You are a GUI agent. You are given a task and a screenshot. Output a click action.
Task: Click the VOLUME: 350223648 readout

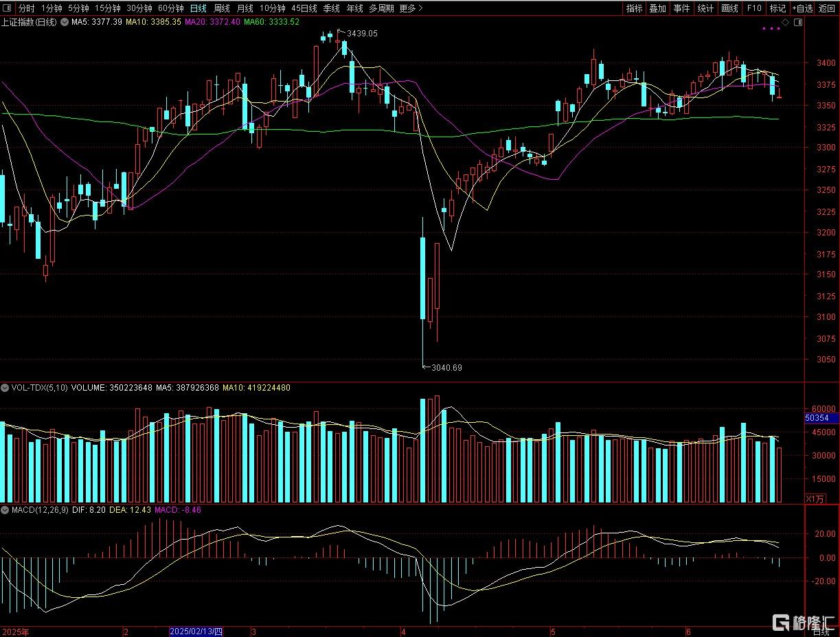pyautogui.click(x=111, y=388)
